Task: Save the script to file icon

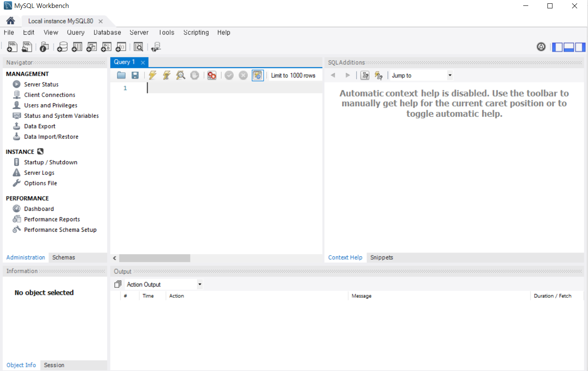Action: (135, 75)
